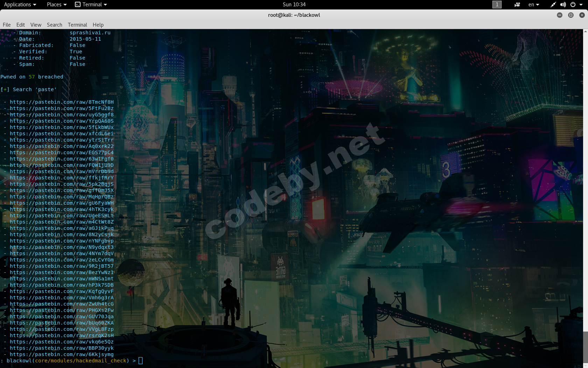Close the root@kali terminal window
This screenshot has width=588, height=368.
click(582, 15)
